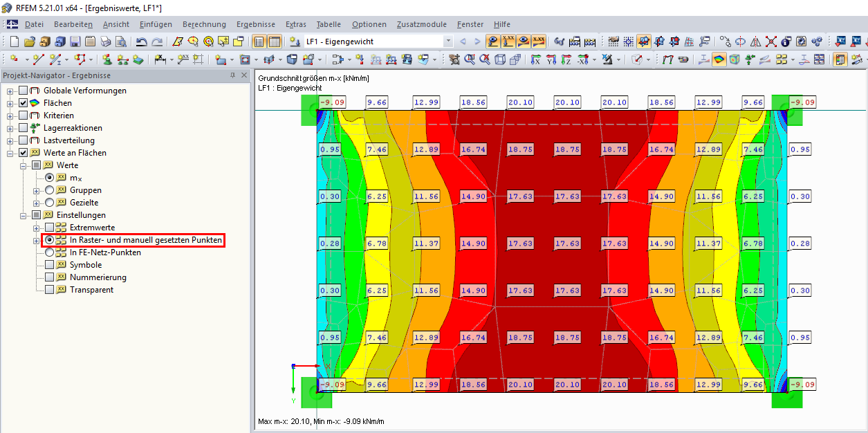868x433 pixels.
Task: Print with the printer icon
Action: pyautogui.click(x=106, y=42)
